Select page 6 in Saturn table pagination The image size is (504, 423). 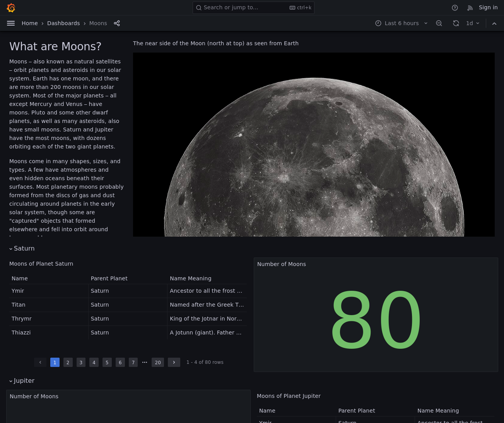120,362
